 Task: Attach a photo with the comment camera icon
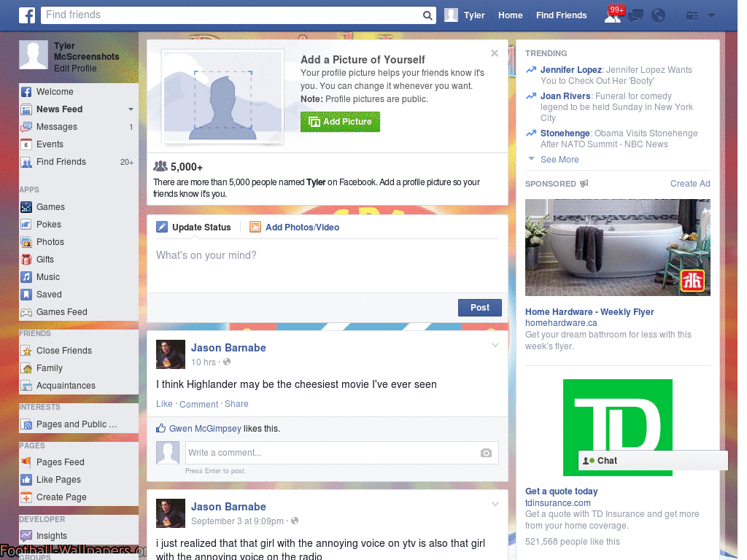point(486,453)
